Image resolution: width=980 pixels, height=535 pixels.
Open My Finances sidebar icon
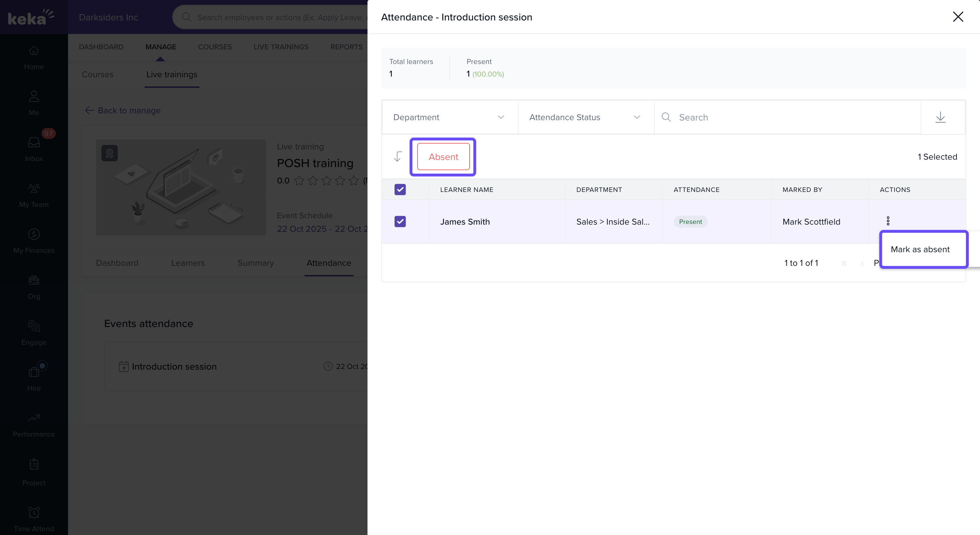[x=34, y=241]
